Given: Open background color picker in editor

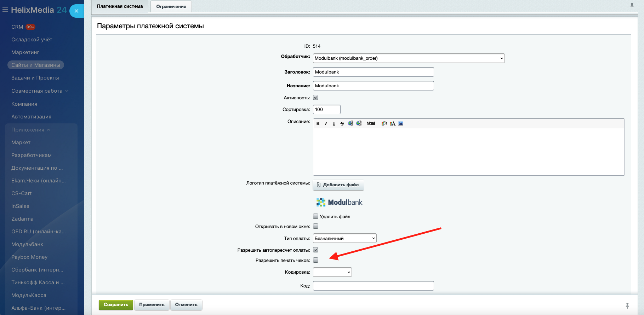Looking at the screenshot, I should pyautogui.click(x=384, y=123).
